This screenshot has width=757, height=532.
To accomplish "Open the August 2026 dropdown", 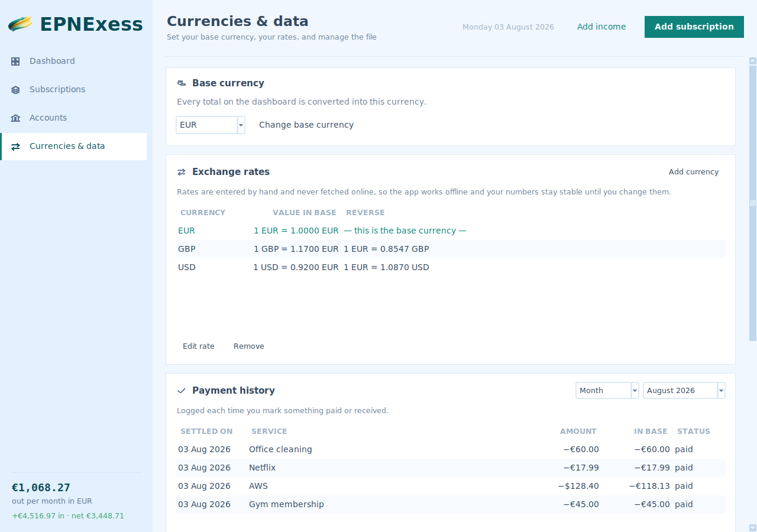I will (684, 391).
